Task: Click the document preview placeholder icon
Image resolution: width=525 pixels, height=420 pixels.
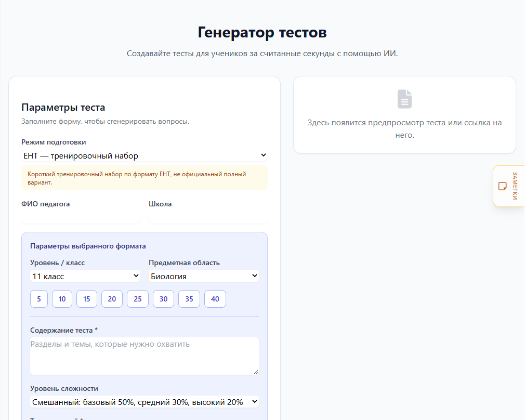Action: [x=404, y=99]
